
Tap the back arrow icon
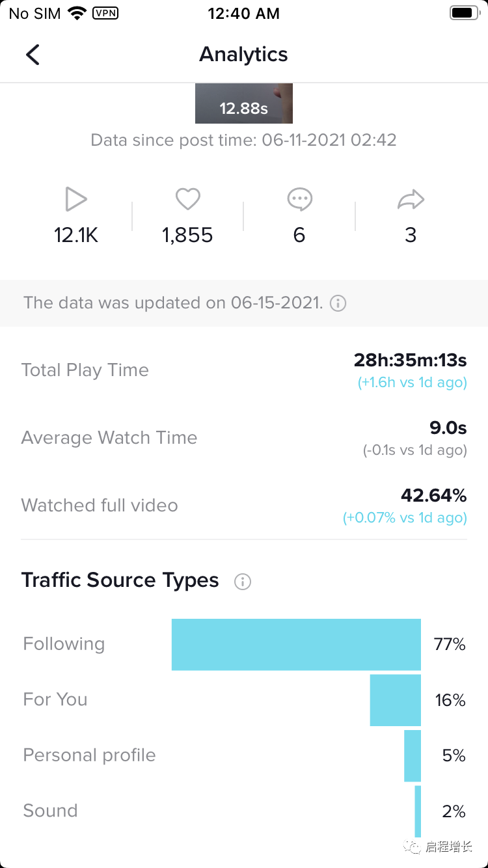pyautogui.click(x=33, y=55)
